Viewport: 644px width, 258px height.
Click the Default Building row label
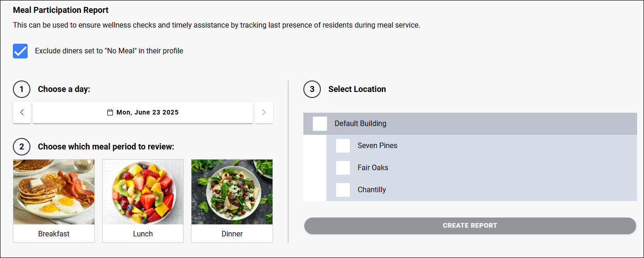(360, 124)
